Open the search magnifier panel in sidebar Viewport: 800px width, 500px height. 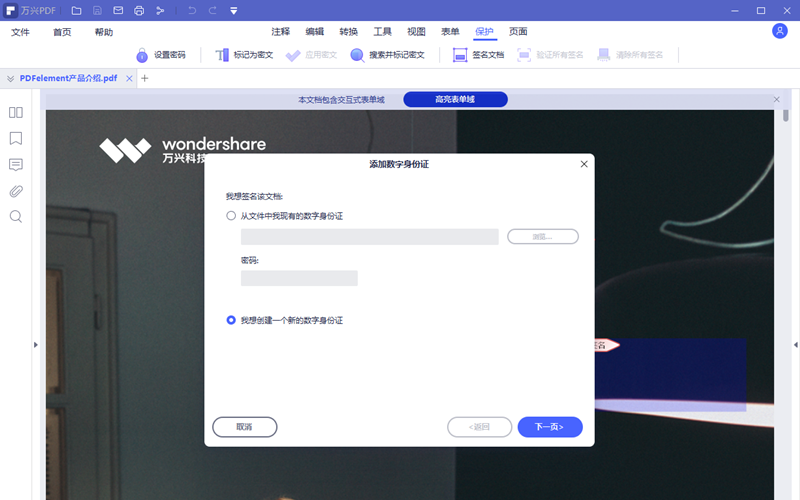click(16, 217)
